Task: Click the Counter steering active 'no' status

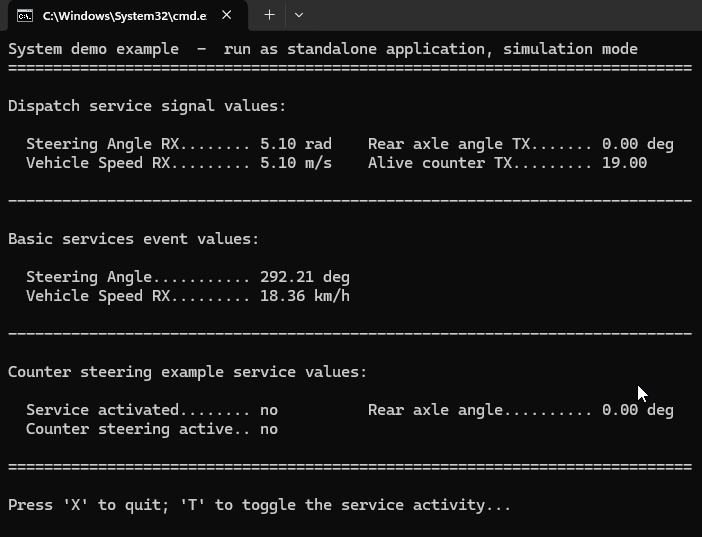Action: [x=268, y=429]
